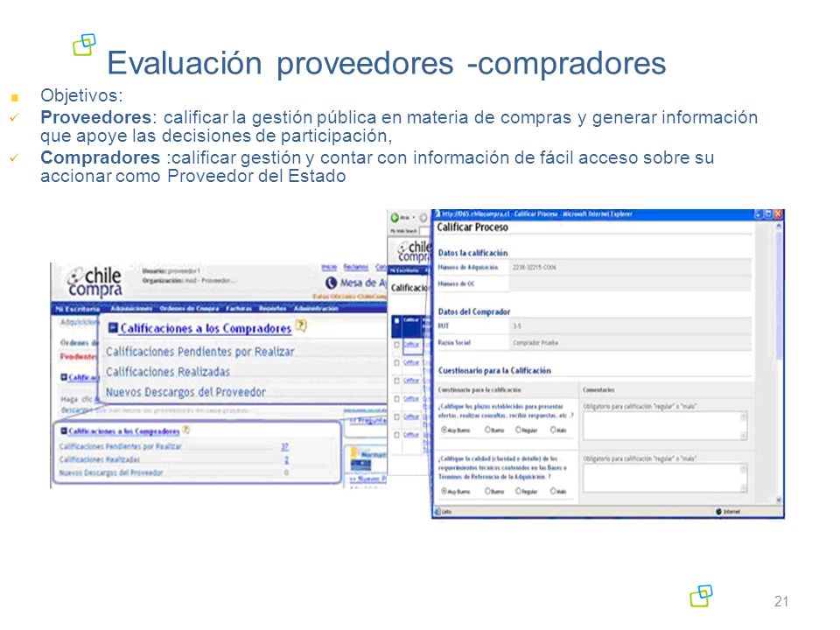Open enlarged Calificaciones a los Compradores link
Screen dimensions: 840x630
206,328
